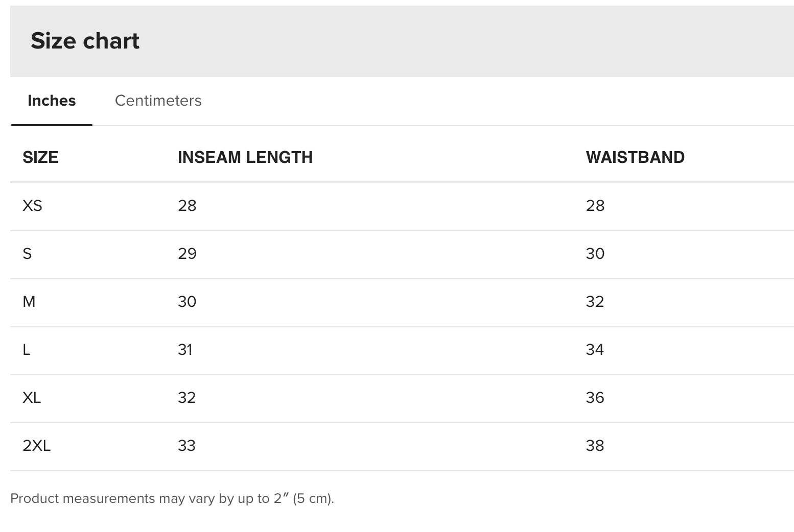Switch to the Centimeters tab

coord(158,101)
